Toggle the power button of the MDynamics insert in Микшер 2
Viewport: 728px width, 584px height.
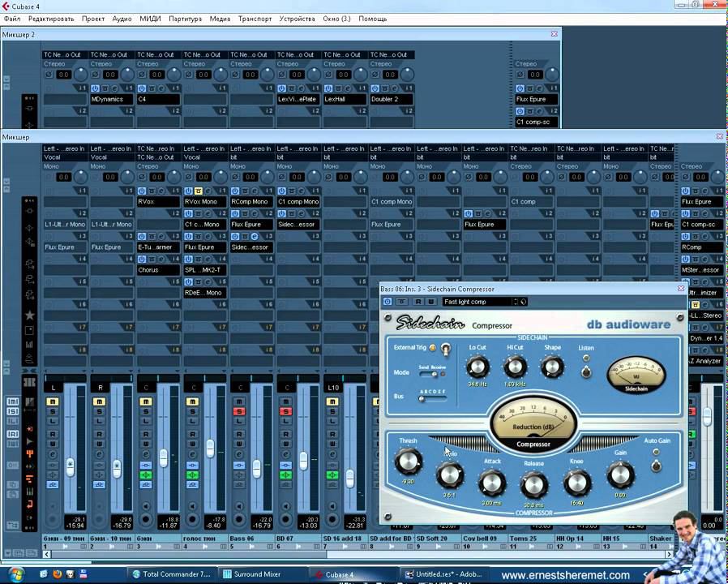click(95, 88)
